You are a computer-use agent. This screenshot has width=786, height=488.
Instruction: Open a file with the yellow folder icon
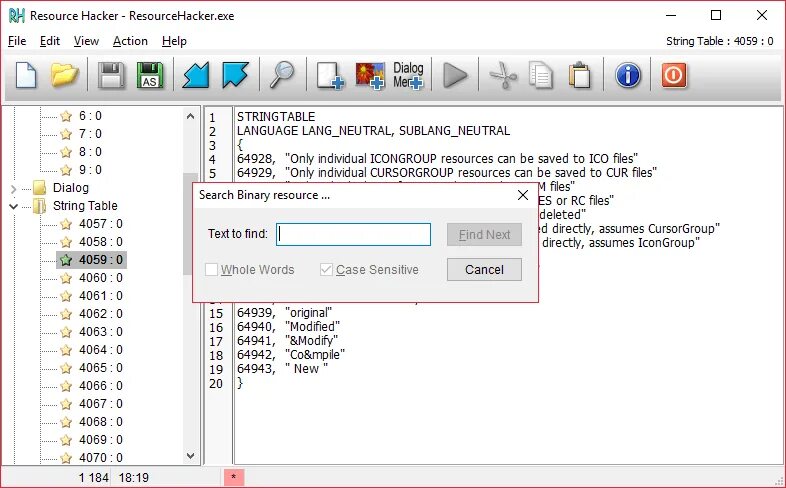pos(64,75)
